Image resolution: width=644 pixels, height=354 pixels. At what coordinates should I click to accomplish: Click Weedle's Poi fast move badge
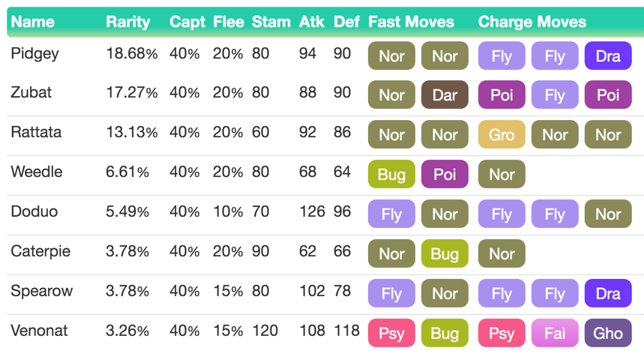click(445, 174)
